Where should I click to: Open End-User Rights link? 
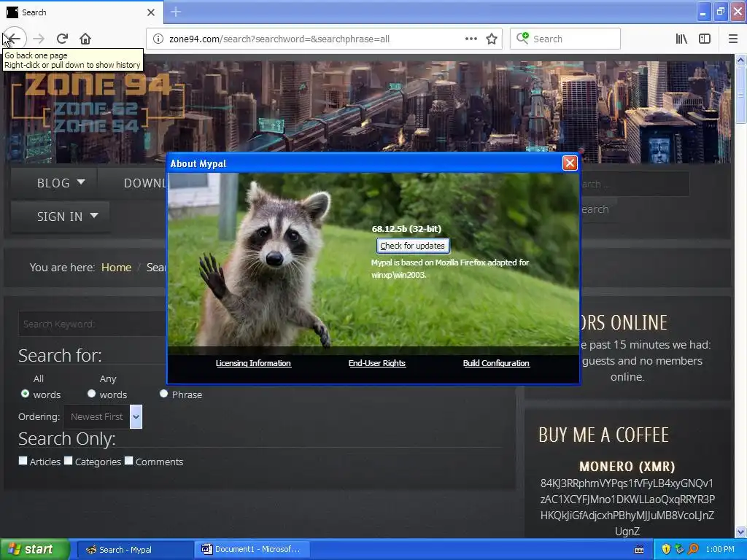377,363
